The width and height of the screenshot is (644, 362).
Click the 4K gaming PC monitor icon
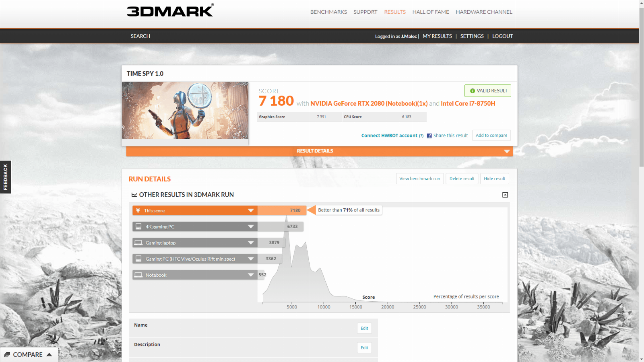(138, 226)
